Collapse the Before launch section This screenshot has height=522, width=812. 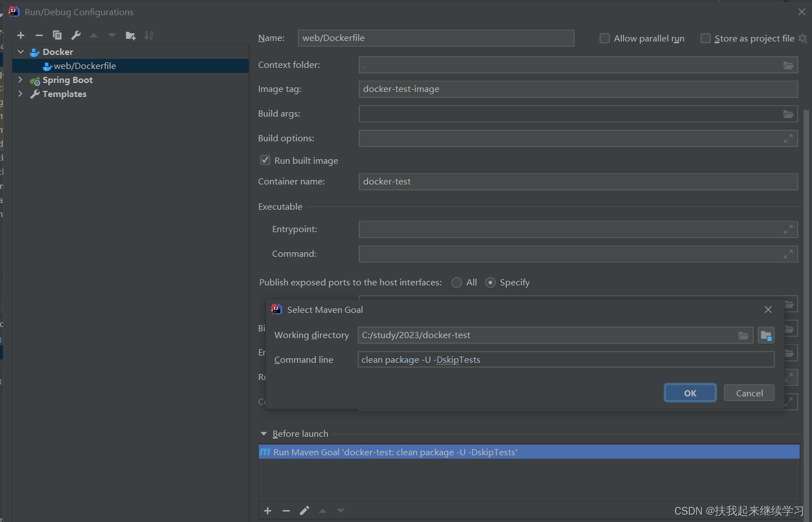(x=264, y=433)
